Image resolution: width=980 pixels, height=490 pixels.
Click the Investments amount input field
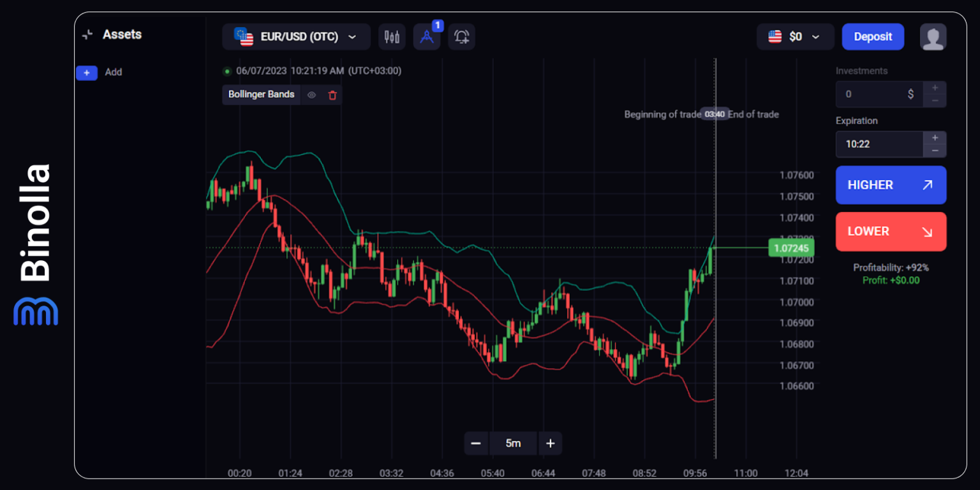(879, 94)
